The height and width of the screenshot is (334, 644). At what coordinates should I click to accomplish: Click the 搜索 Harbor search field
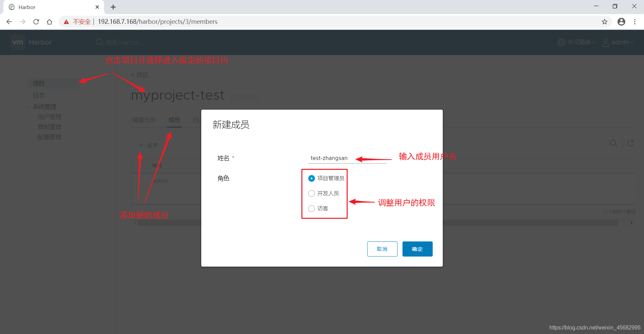[x=125, y=43]
